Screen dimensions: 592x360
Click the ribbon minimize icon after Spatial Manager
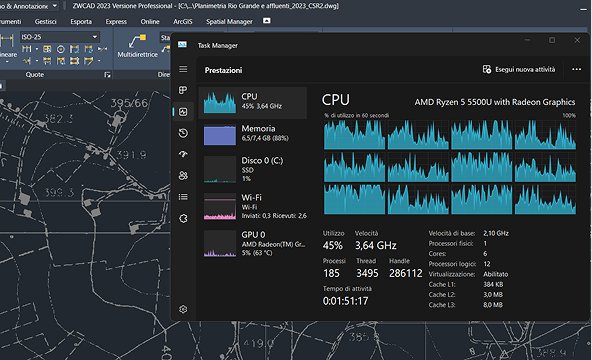coord(267,21)
